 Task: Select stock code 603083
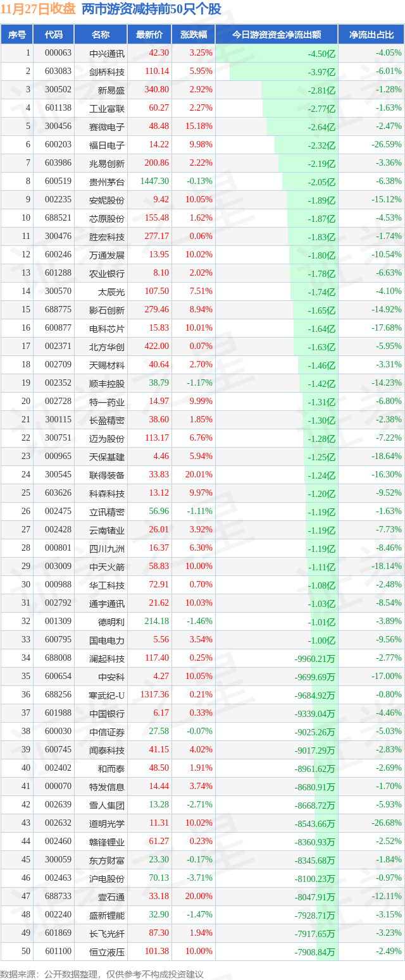[58, 71]
